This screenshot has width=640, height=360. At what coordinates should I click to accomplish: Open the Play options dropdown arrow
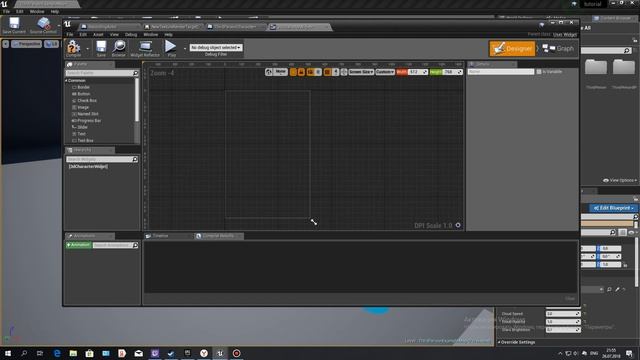click(184, 49)
